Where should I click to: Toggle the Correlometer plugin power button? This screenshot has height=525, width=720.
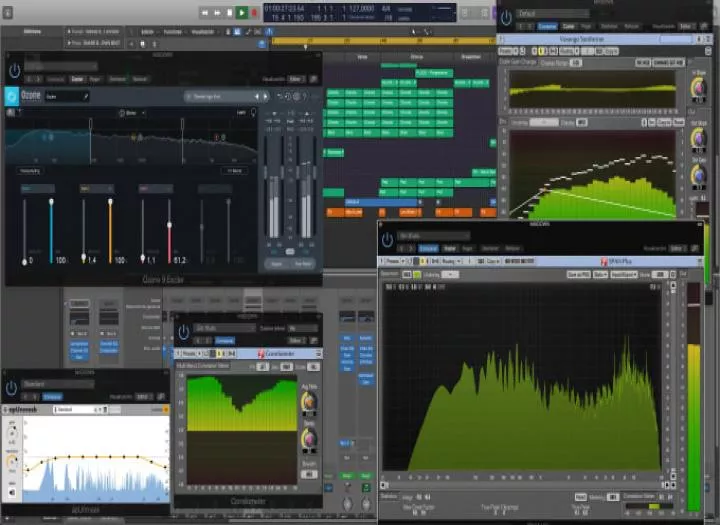(x=184, y=332)
